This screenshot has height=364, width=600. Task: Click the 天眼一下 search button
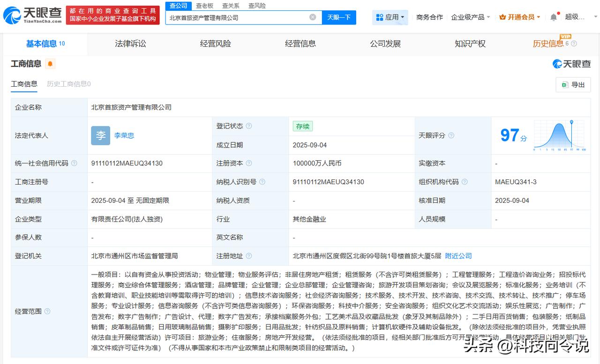339,17
